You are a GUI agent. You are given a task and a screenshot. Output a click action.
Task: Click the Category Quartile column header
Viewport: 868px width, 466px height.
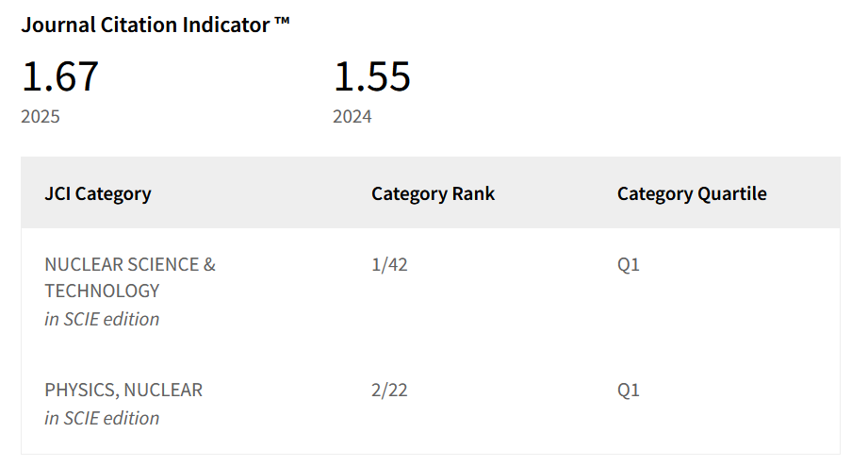click(x=692, y=193)
